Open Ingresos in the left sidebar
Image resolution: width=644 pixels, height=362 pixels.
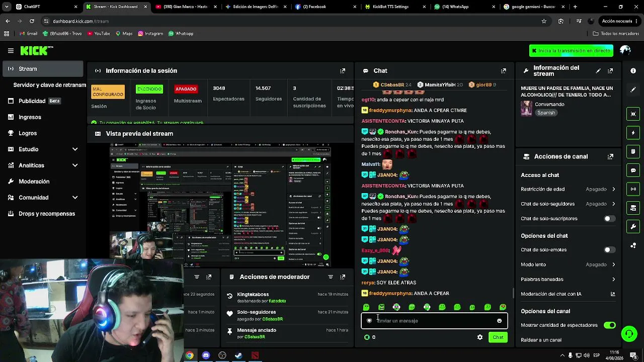43,117
